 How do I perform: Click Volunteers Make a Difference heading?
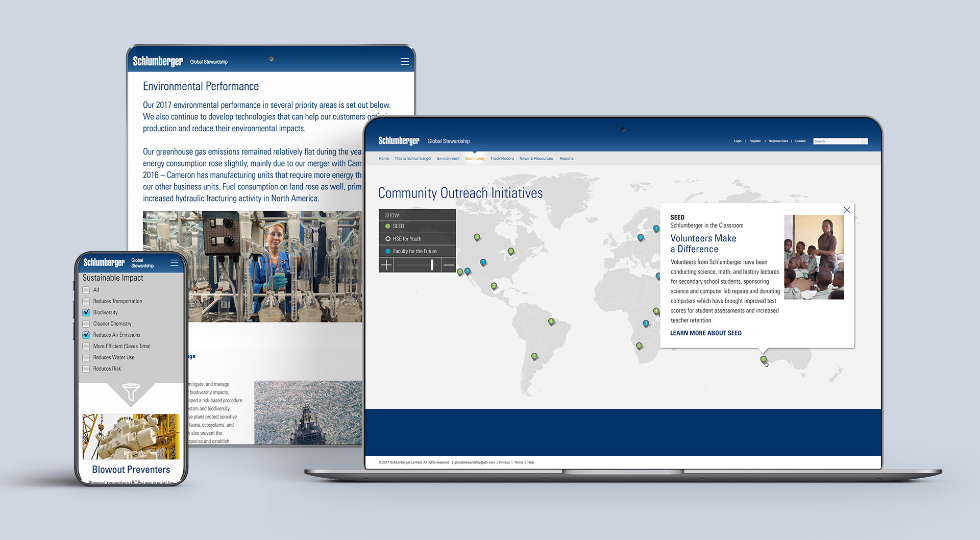tap(703, 243)
